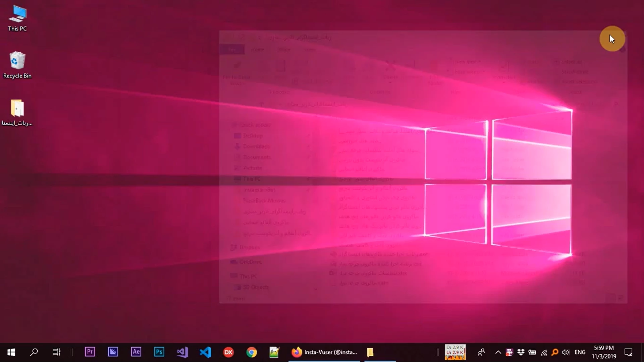This screenshot has height=362, width=644.
Task: Select the This PC desktop icon
Action: tap(17, 18)
